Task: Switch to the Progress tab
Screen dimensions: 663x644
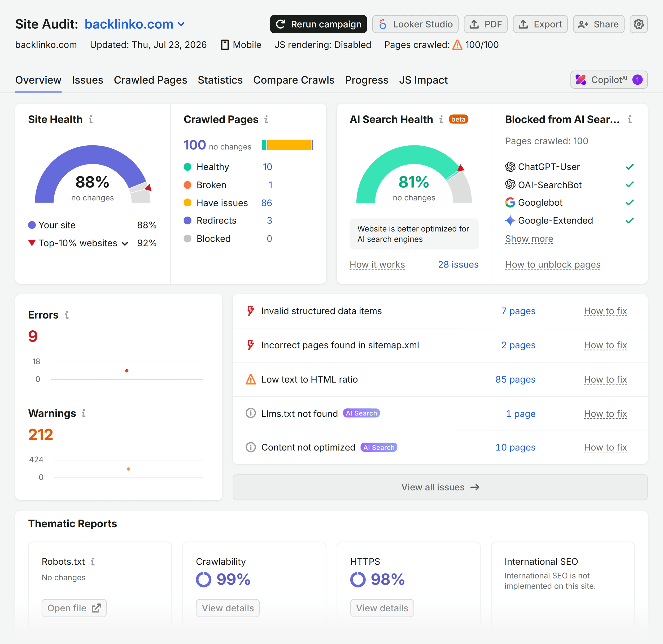Action: (x=367, y=80)
